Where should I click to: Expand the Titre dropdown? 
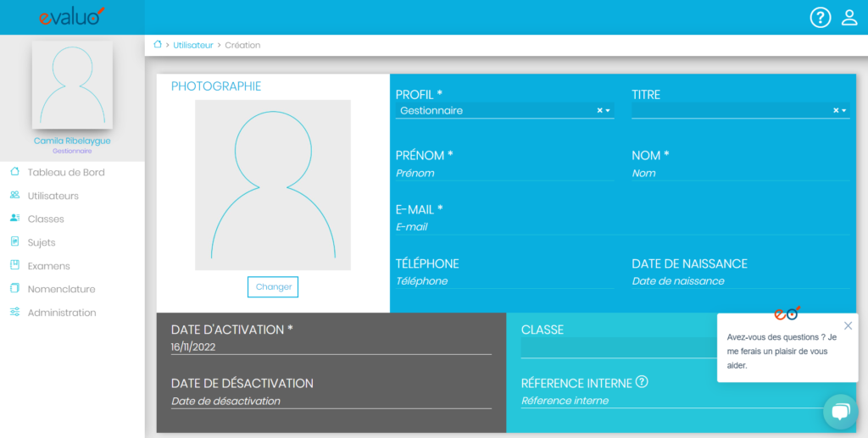click(x=844, y=111)
